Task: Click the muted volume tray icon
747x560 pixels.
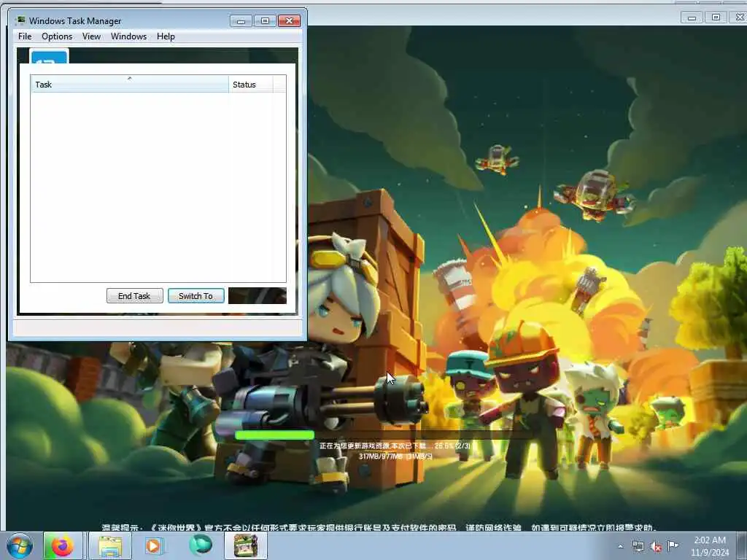Action: tap(656, 547)
